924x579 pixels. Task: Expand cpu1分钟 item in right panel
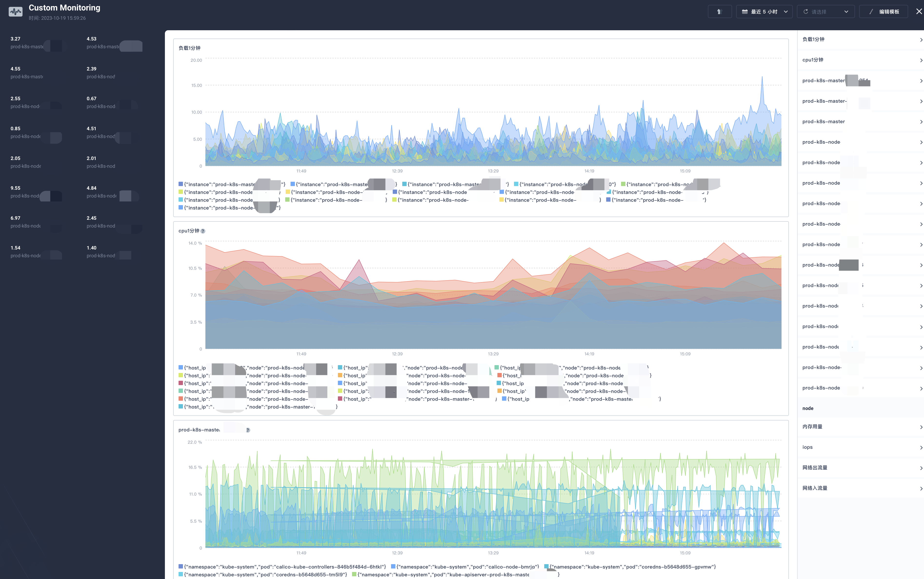[860, 60]
